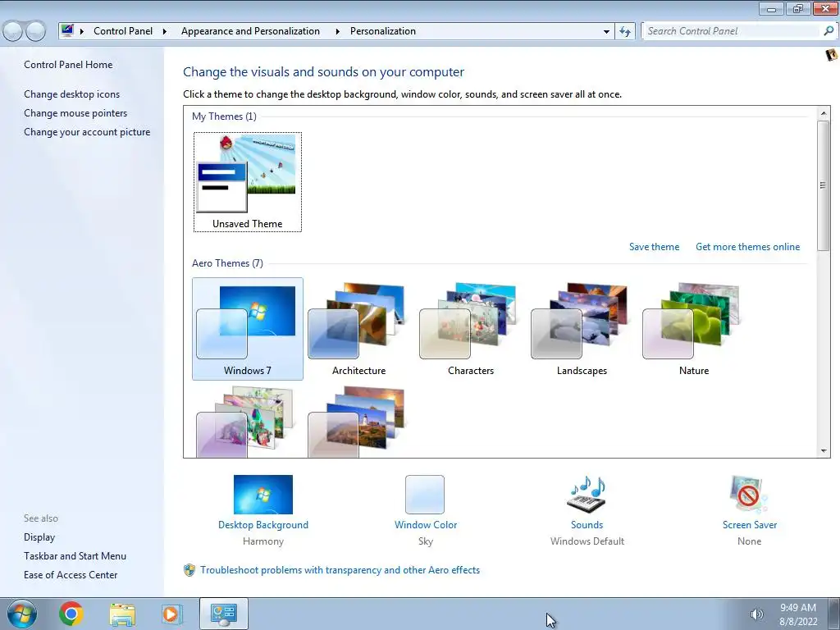Image resolution: width=840 pixels, height=630 pixels.
Task: Go to Control Panel Home
Action: coord(68,65)
